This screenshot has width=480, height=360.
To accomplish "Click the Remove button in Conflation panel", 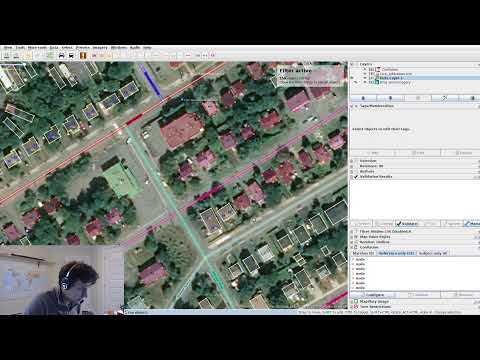I will 462,295.
